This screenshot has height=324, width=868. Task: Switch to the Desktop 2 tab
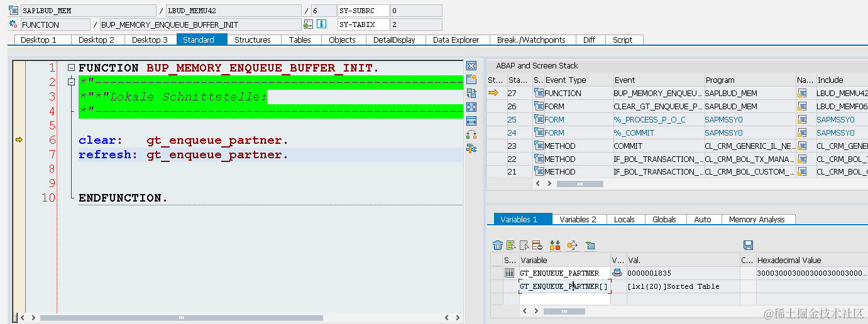tap(97, 40)
